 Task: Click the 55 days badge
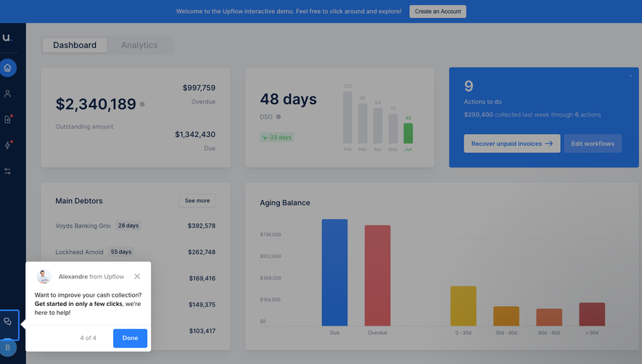[x=121, y=252]
